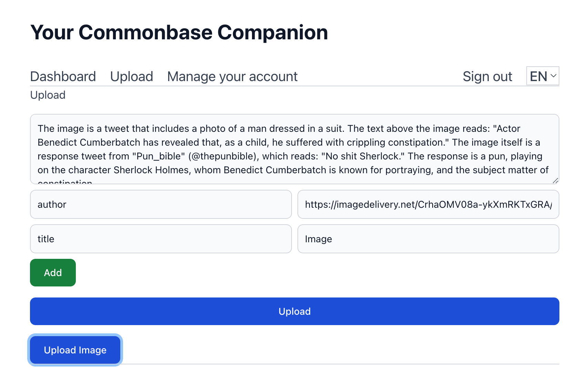Click the field containing 'Image'

click(428, 239)
